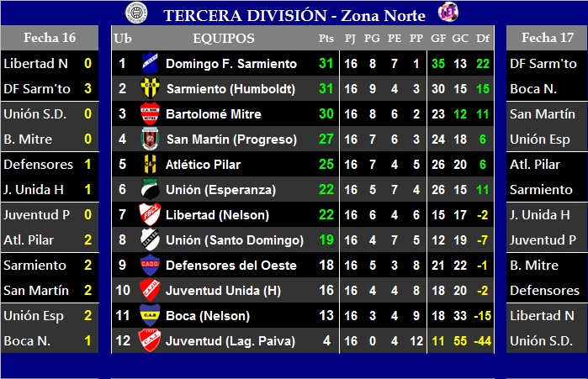
Task: Select the Atlético Pilar yellow-black badge
Action: [150, 164]
